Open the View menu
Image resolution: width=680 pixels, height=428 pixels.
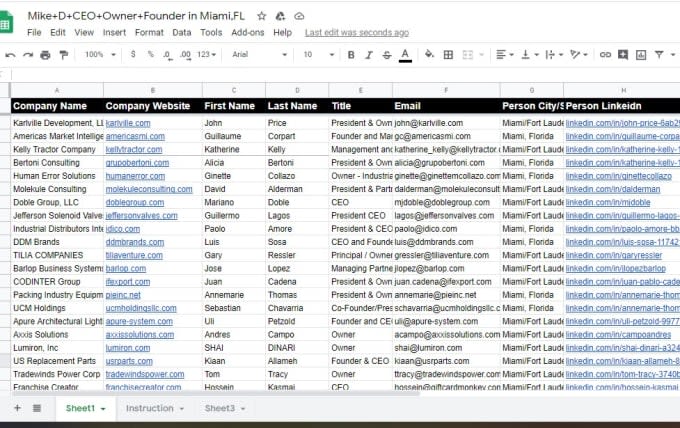(x=84, y=33)
